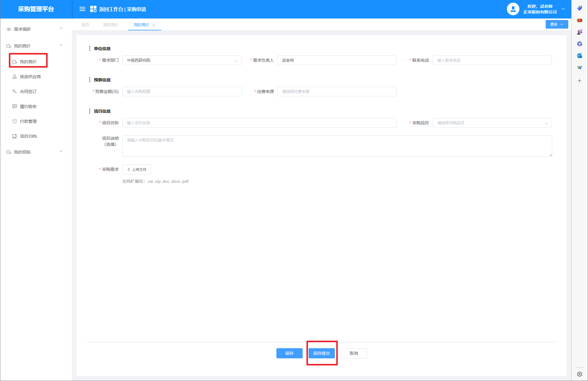Image resolution: width=588 pixels, height=381 pixels.
Task: Click the 保存提交 button
Action: [321, 353]
